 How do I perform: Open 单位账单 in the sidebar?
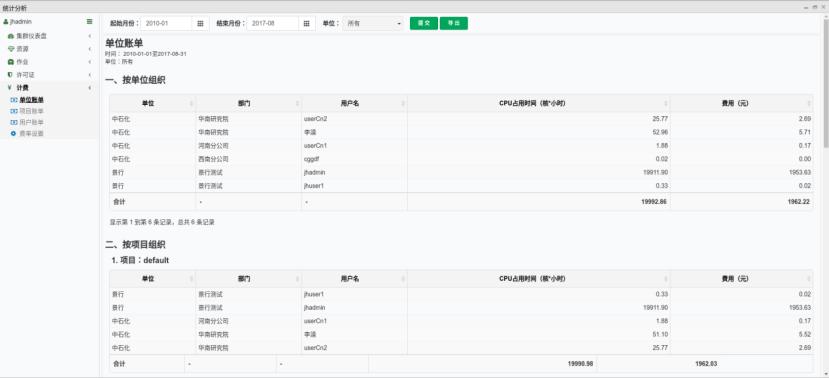31,100
